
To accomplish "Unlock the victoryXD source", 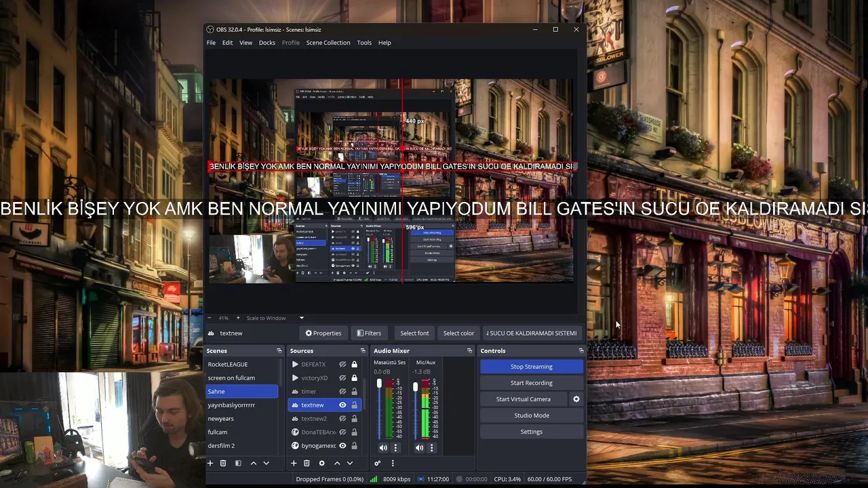I will click(354, 378).
